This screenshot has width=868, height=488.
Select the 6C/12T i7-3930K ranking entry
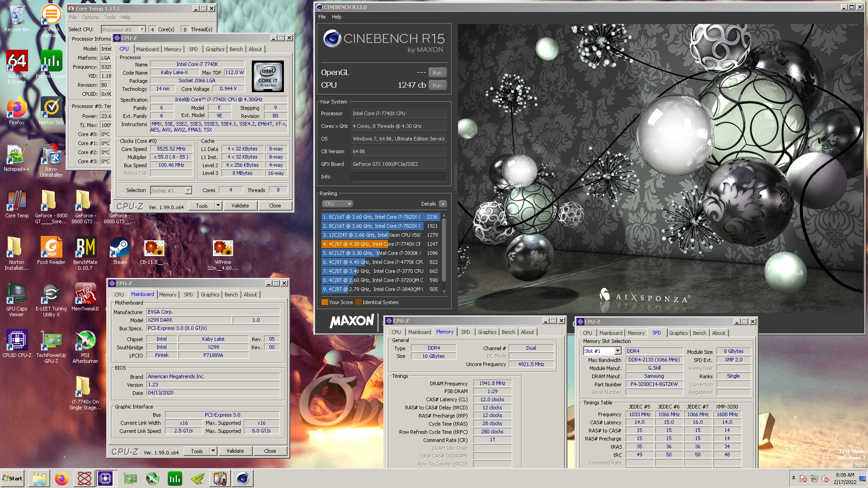coord(380,253)
